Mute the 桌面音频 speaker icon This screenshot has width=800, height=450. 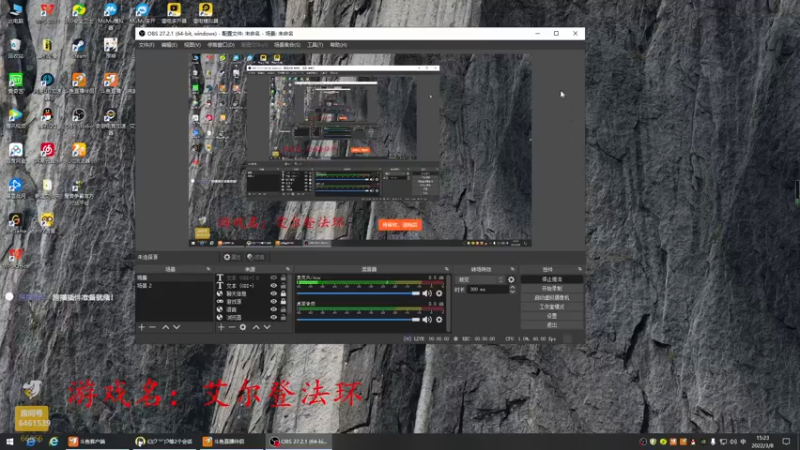(427, 320)
